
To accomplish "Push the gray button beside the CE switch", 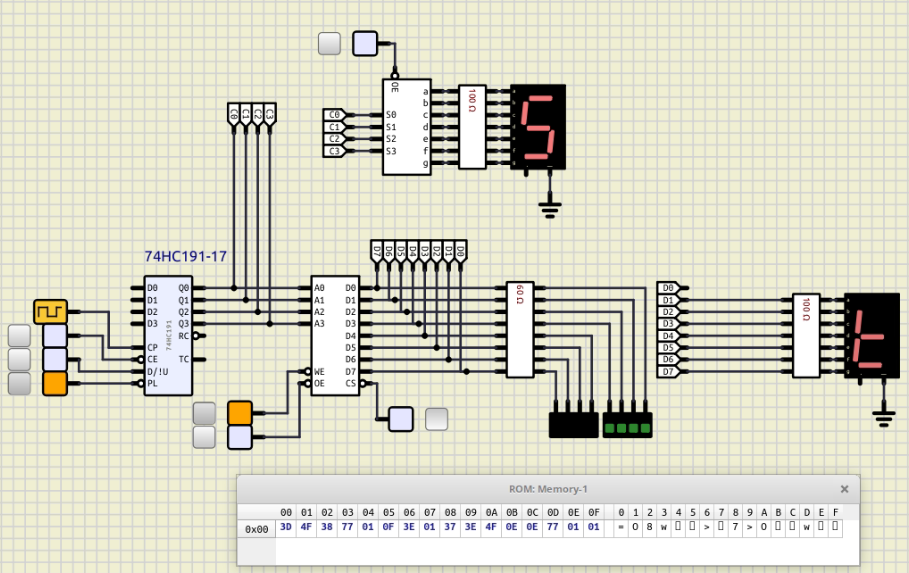I will tap(19, 336).
